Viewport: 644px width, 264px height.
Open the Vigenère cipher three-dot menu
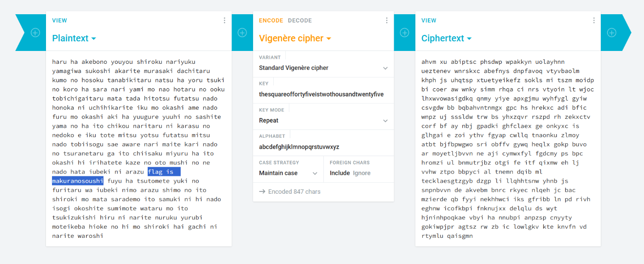point(386,20)
